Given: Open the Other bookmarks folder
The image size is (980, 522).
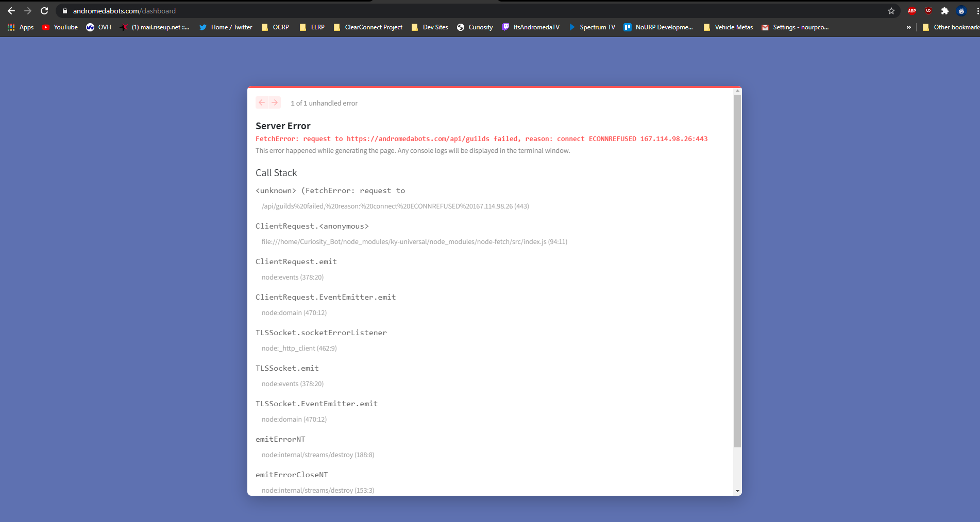Looking at the screenshot, I should pos(951,27).
